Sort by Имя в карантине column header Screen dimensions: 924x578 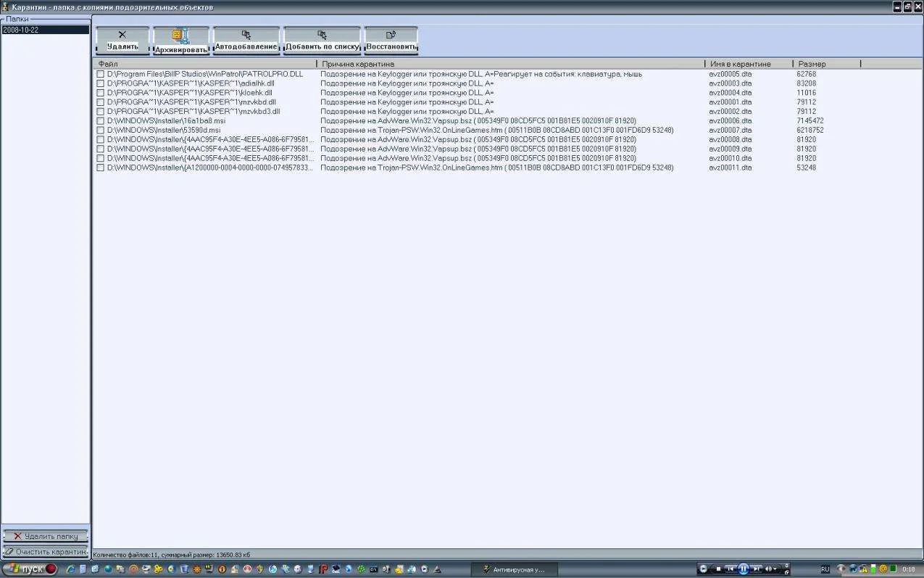click(749, 64)
